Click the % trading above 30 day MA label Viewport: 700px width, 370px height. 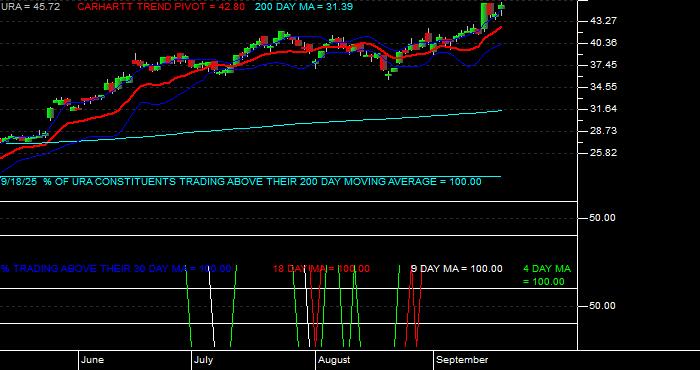tap(116, 269)
